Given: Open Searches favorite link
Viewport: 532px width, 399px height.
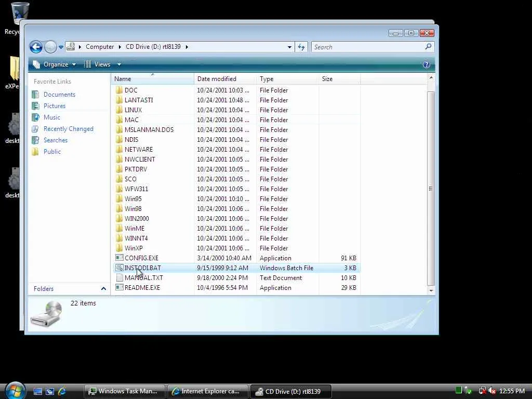Looking at the screenshot, I should 55,140.
